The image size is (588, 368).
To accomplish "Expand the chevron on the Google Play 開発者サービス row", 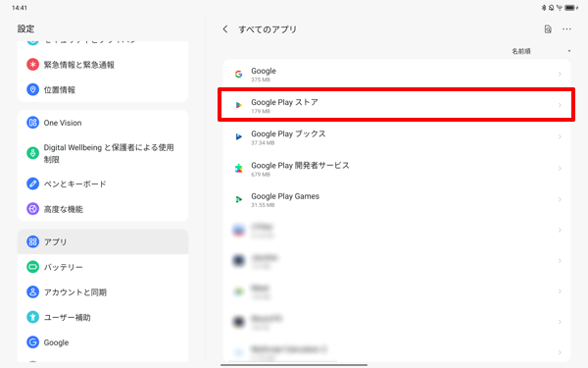I will [x=560, y=168].
